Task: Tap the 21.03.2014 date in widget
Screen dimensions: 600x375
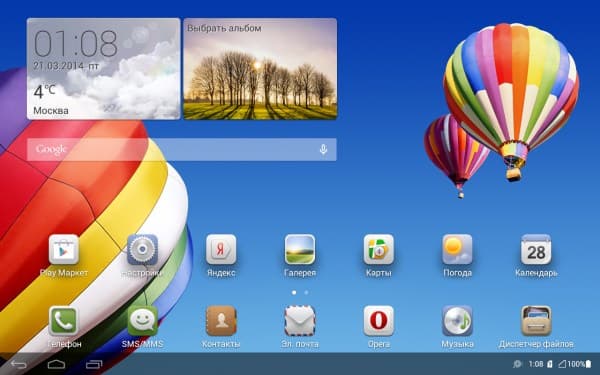Action: [x=58, y=66]
